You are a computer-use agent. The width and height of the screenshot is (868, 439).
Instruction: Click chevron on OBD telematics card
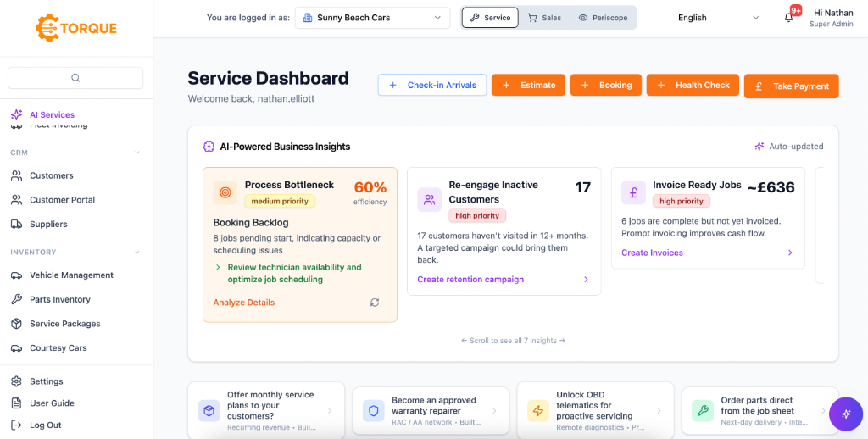(659, 411)
